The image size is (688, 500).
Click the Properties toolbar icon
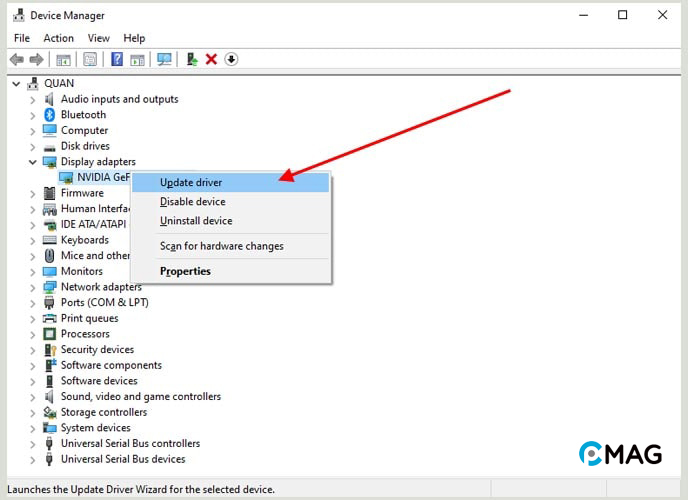[90, 59]
